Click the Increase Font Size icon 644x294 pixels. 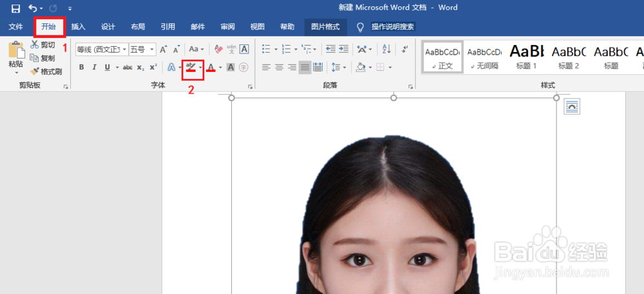pyautogui.click(x=164, y=49)
